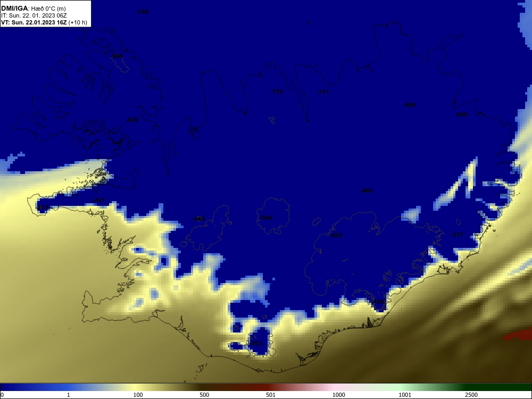The height and width of the screenshot is (399, 532).
Task: Click the '-273' map value
Action: coord(43,207)
